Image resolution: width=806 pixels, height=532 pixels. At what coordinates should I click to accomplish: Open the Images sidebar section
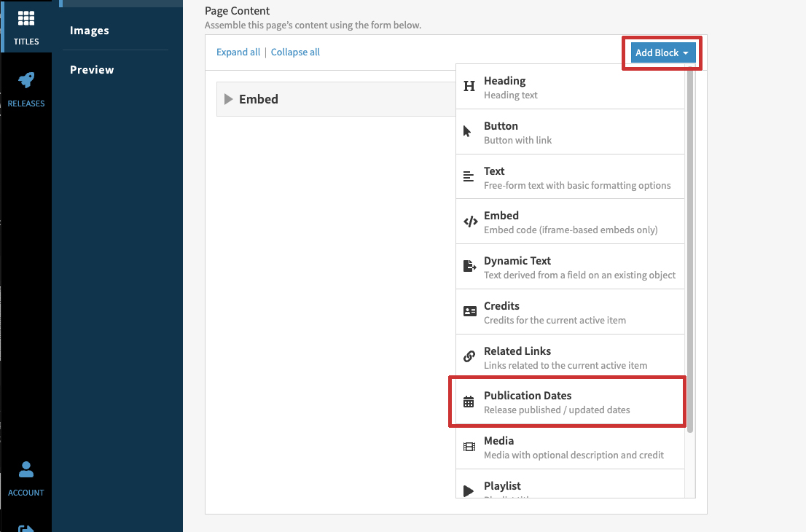point(90,31)
